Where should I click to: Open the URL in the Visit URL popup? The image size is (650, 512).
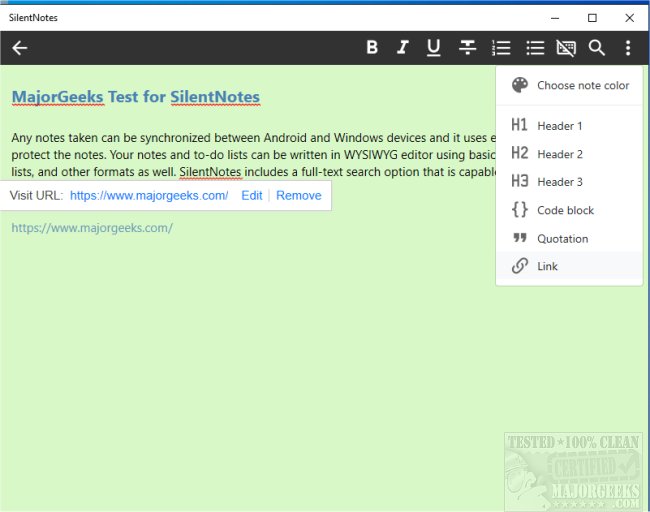[x=149, y=195]
